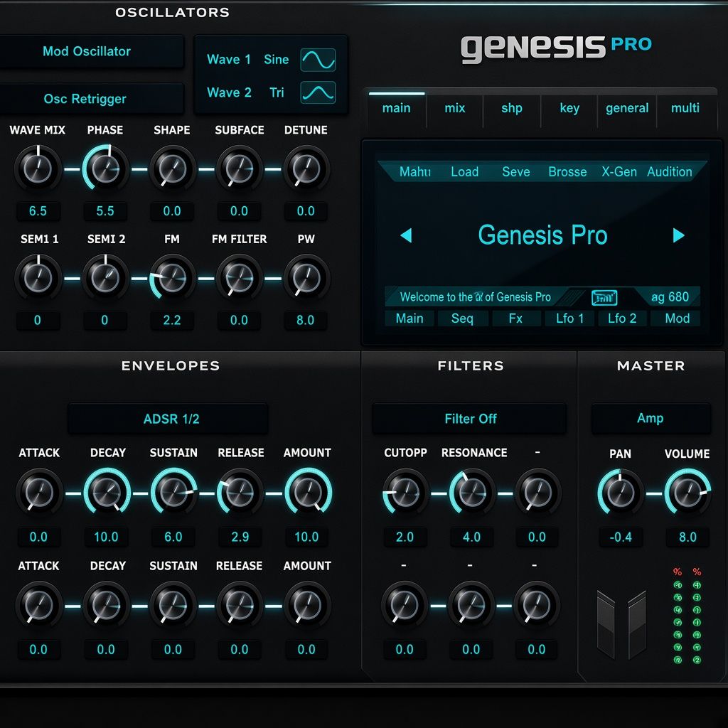728x728 pixels.
Task: Click the PW knob
Action: pyautogui.click(x=306, y=278)
